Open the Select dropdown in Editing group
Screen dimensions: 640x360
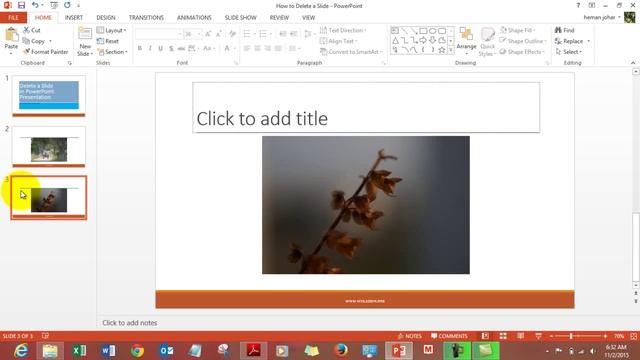pyautogui.click(x=569, y=52)
